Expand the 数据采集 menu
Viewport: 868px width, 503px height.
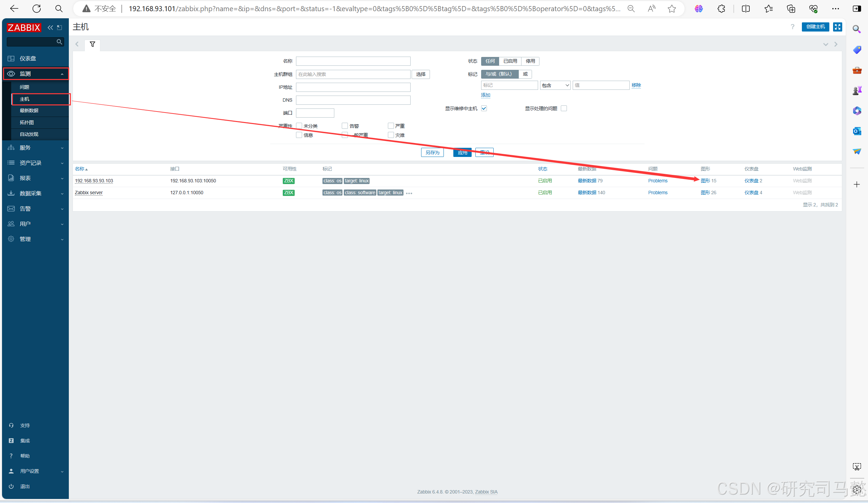point(36,194)
